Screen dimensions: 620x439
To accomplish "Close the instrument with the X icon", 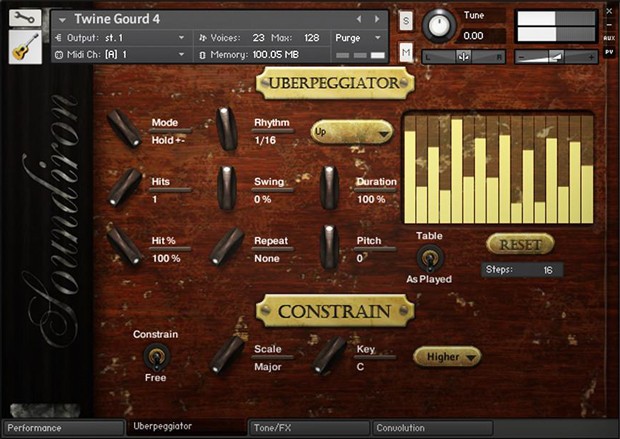I will pyautogui.click(x=609, y=11).
